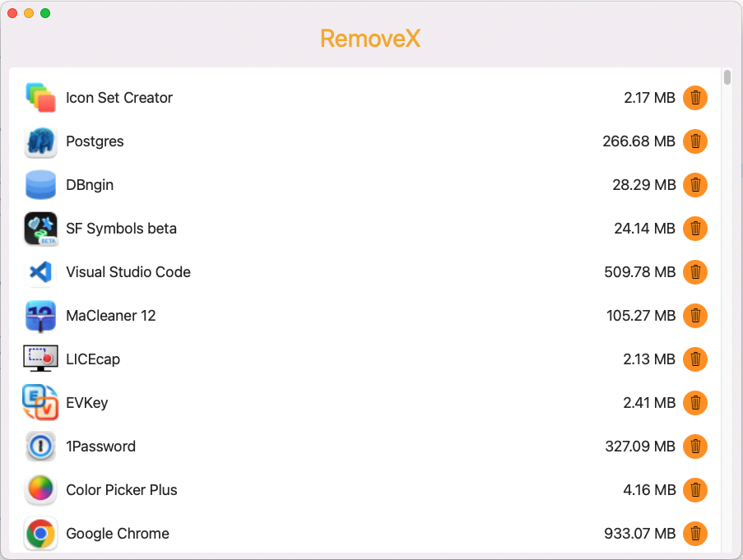This screenshot has height=560, width=743.
Task: Click the '1Password' name text
Action: coord(101,447)
